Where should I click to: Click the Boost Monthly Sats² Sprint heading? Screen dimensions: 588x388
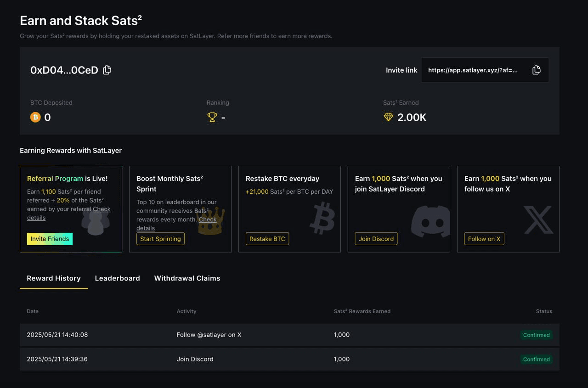pos(170,184)
